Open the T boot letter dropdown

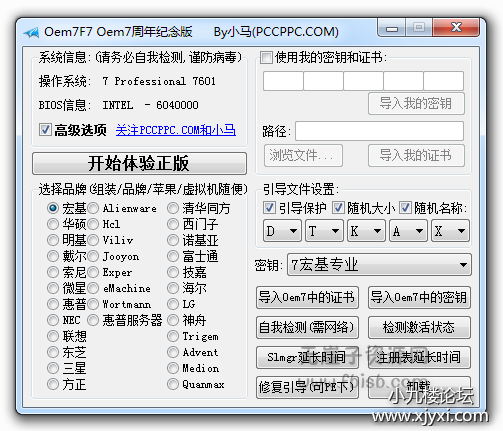[x=324, y=231]
